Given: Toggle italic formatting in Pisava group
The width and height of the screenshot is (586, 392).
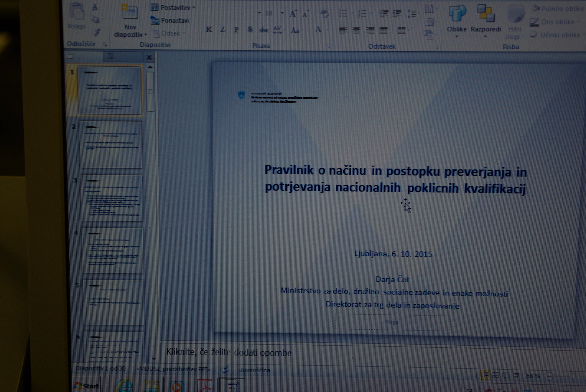Looking at the screenshot, I should 223,30.
